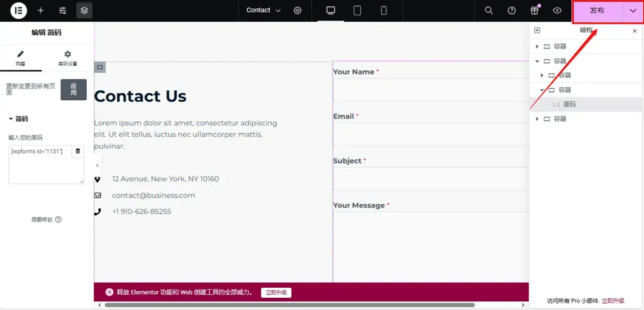Click Elementor logo in the promo banner
The height and width of the screenshot is (310, 644).
pos(109,292)
